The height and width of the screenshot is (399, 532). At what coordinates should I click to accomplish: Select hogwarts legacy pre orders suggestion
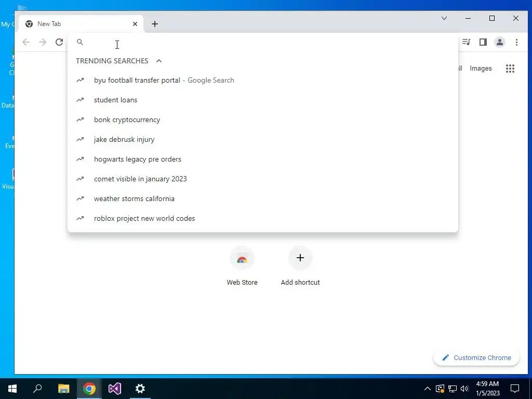(262, 159)
